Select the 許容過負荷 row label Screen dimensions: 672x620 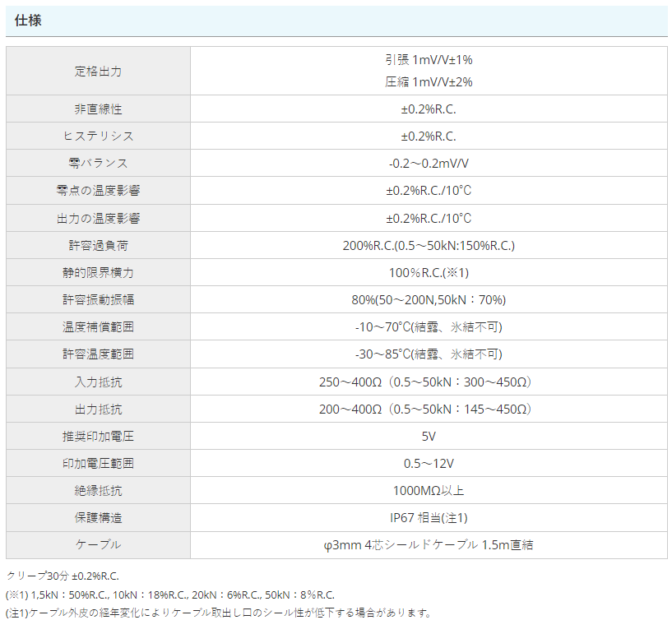(98, 246)
